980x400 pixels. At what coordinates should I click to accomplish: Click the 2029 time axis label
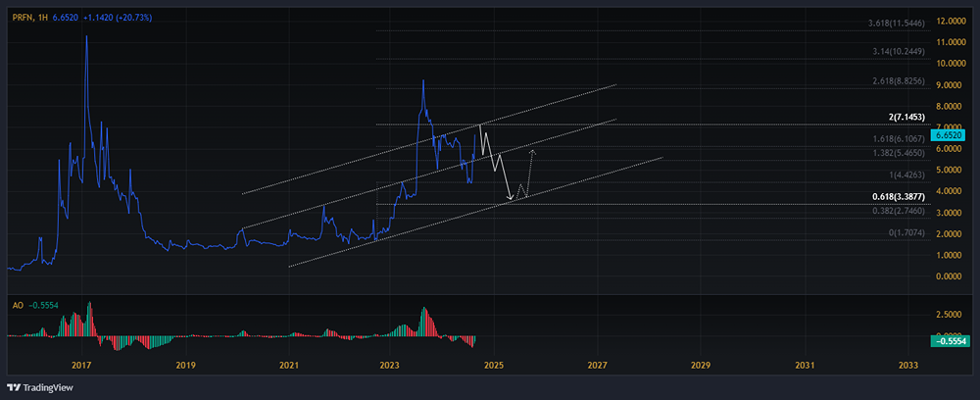(701, 363)
